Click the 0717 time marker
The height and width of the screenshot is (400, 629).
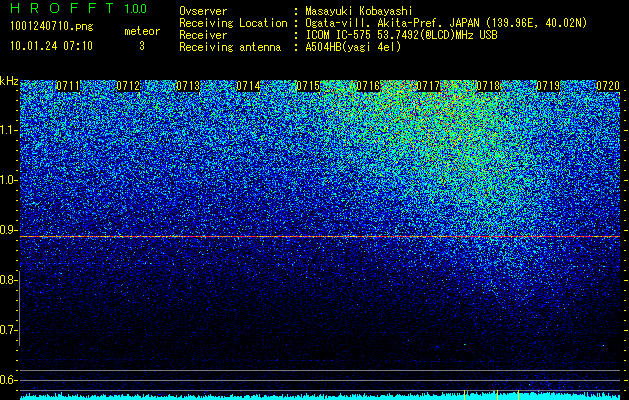[428, 86]
